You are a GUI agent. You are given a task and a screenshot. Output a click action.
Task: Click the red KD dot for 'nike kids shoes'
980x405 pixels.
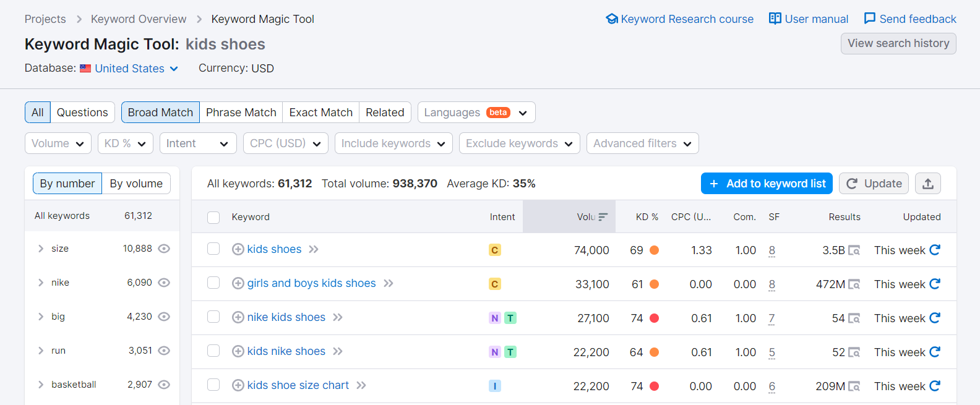[x=654, y=318]
